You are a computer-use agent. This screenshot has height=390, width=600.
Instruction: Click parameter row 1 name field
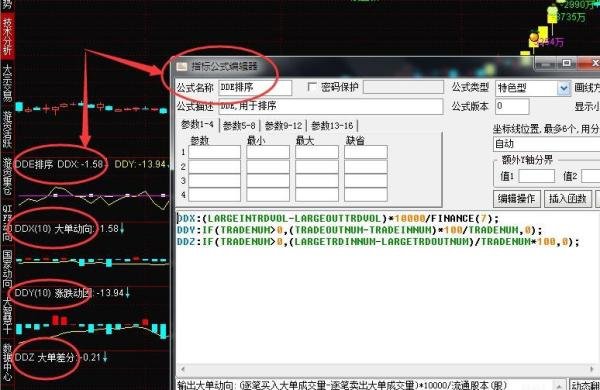point(214,152)
